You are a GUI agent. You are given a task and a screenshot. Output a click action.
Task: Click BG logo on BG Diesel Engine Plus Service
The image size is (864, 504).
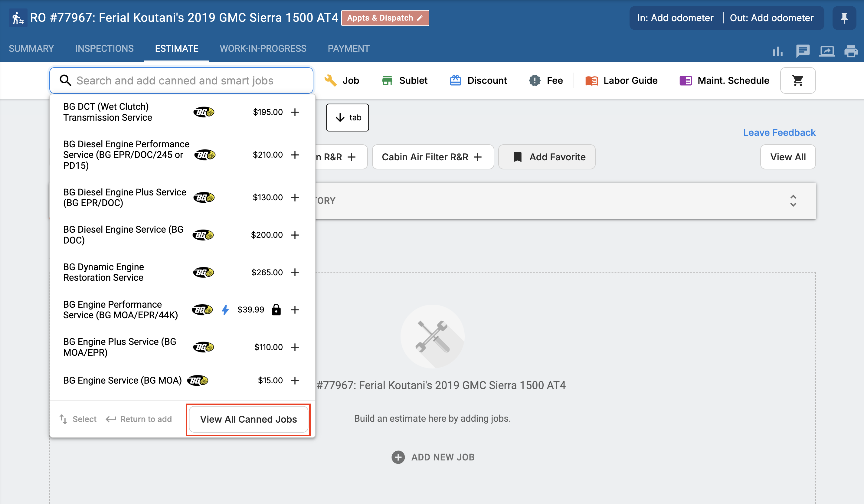[204, 198]
